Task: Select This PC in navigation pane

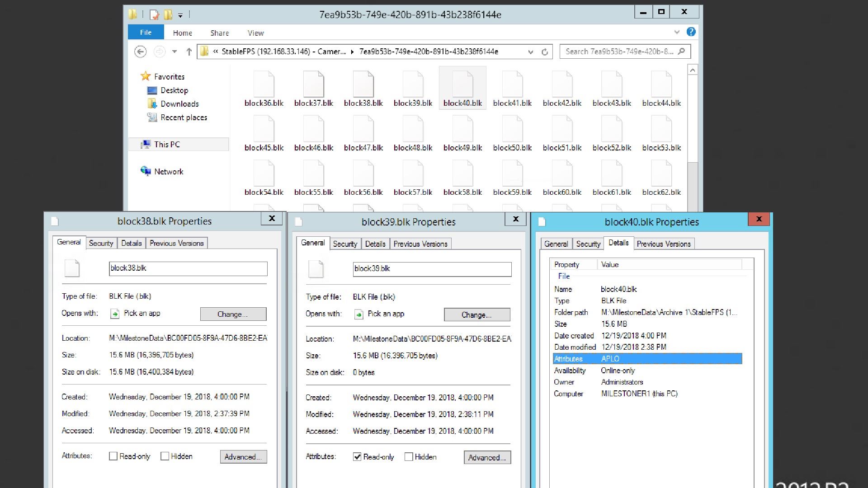Action: tap(167, 145)
